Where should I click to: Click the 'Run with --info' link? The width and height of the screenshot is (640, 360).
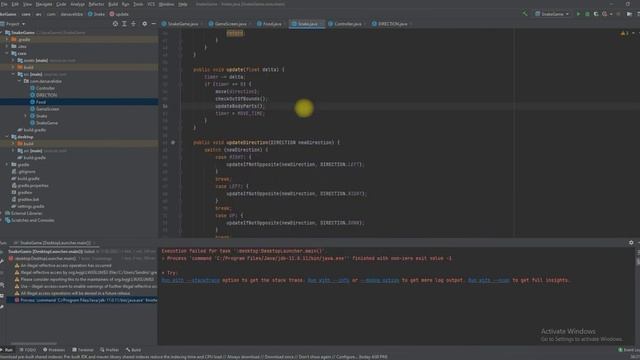[x=328, y=280]
